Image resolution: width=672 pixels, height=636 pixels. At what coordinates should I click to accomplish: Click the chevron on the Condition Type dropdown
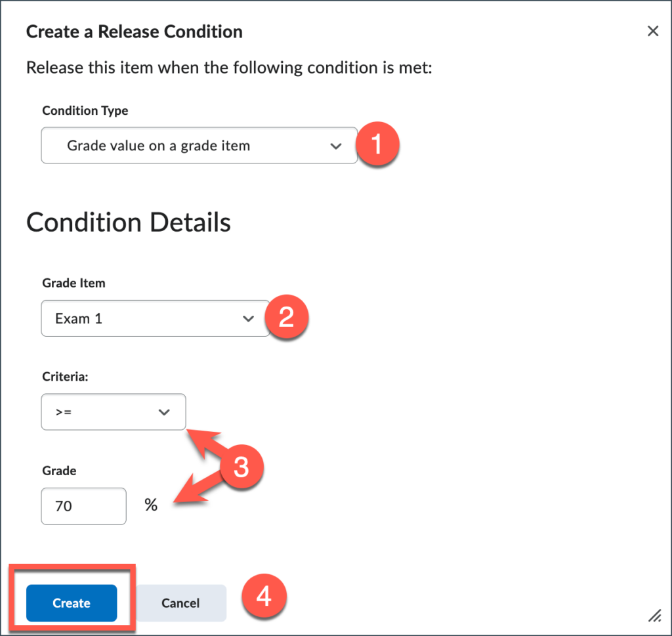[335, 146]
